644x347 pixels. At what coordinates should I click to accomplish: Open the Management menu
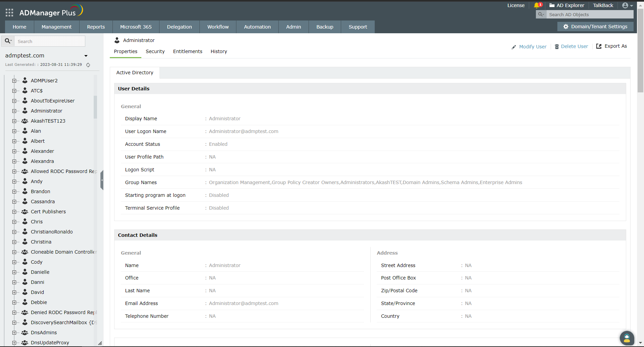click(x=56, y=27)
